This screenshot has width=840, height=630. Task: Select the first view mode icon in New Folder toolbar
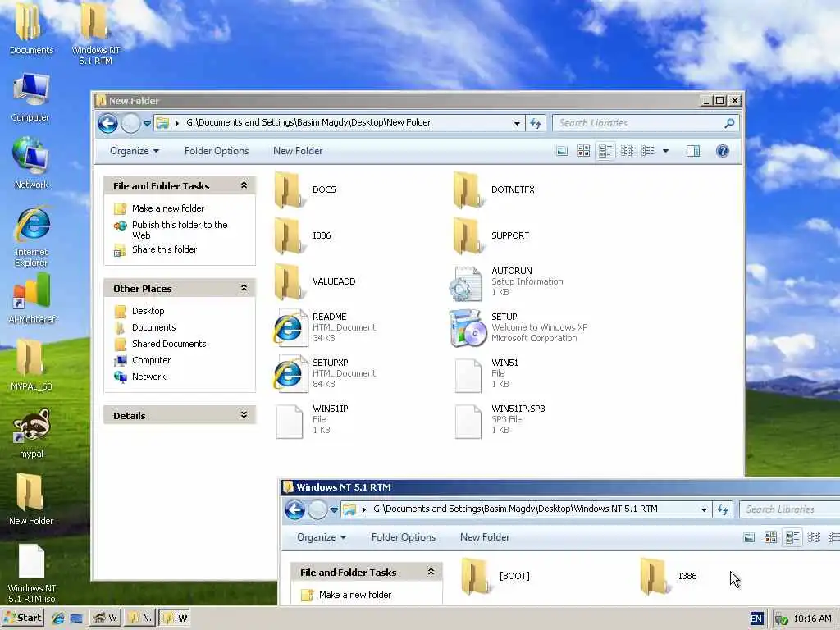click(x=562, y=151)
